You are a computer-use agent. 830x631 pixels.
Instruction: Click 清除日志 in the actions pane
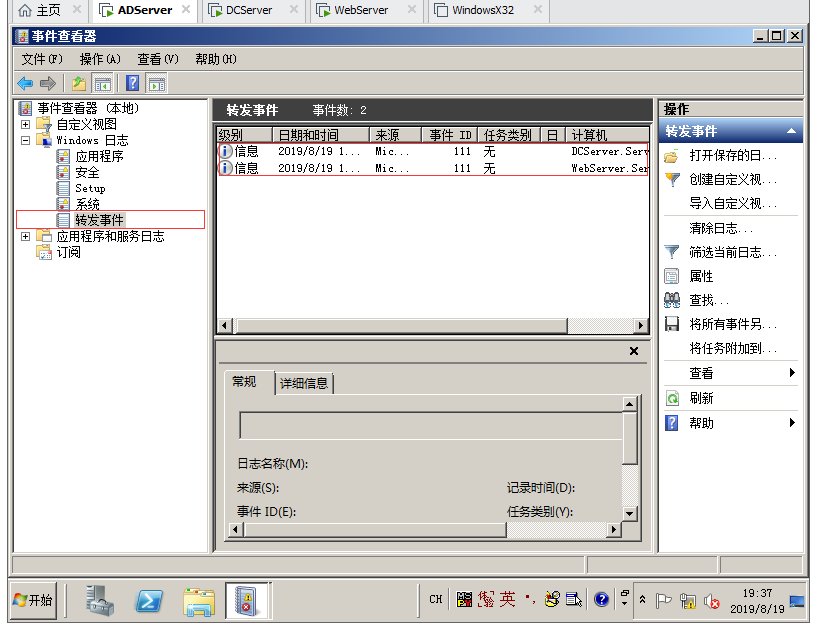720,228
